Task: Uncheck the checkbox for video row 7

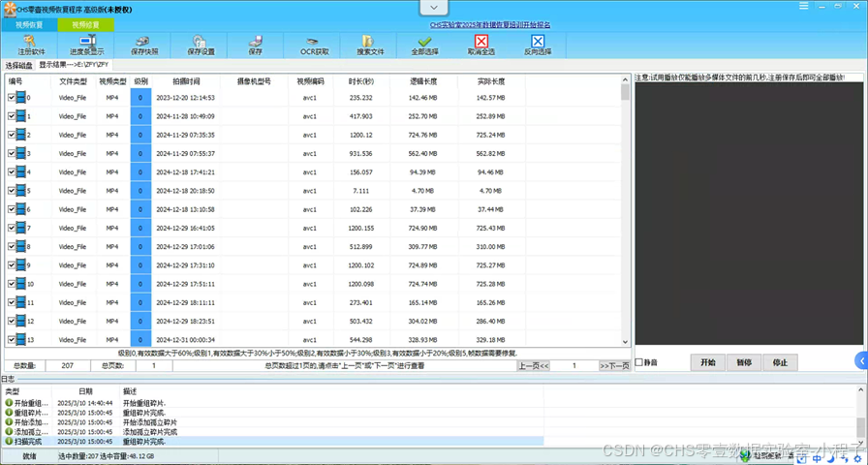Action: (x=12, y=228)
